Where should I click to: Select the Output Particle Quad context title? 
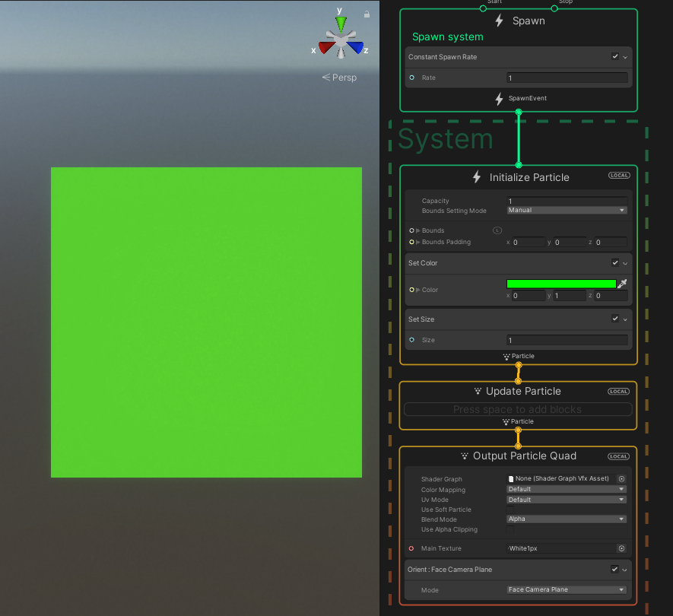pos(525,456)
